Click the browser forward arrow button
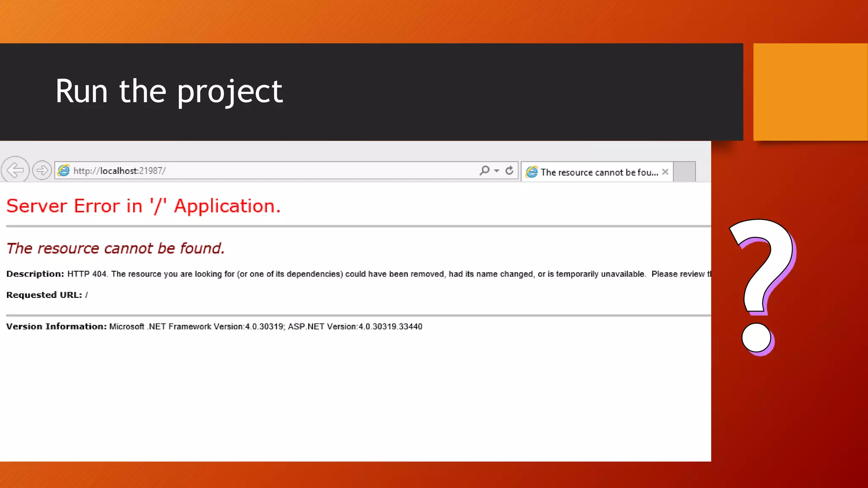This screenshot has height=488, width=868. [42, 171]
